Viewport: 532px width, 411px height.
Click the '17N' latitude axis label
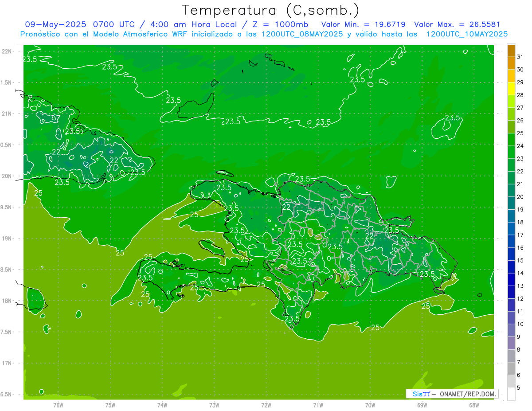[7, 363]
